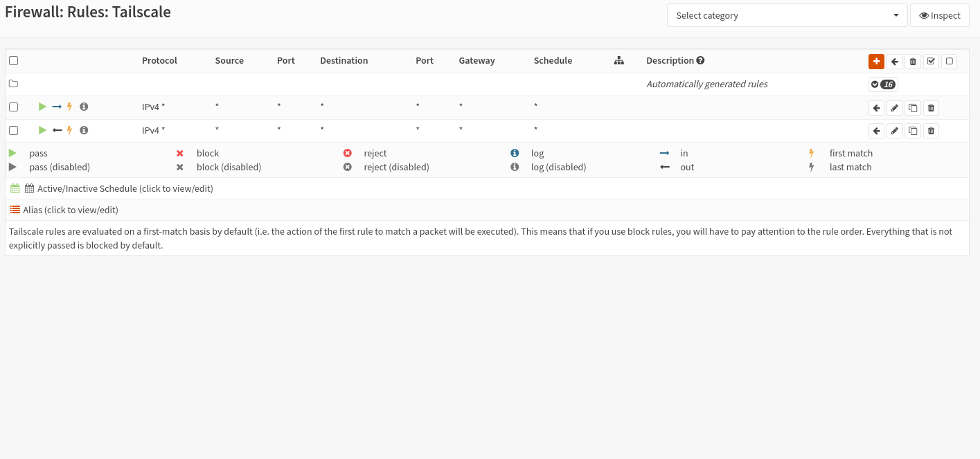The width and height of the screenshot is (980, 459).
Task: Open Active/Inactive Schedule link
Action: coord(125,188)
